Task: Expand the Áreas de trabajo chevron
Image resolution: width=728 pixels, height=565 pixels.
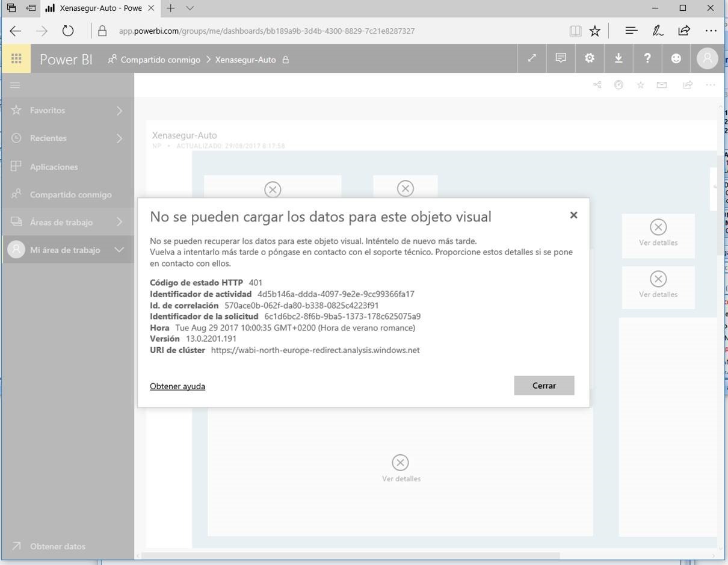Action: tap(120, 222)
